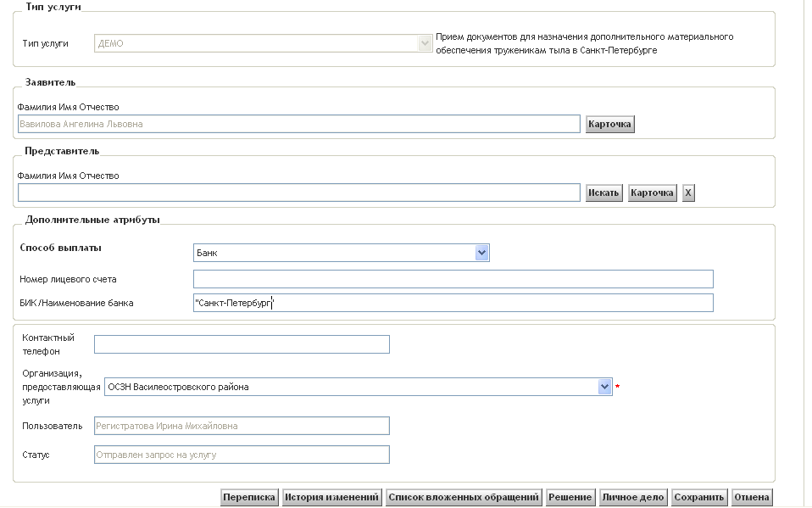Search for a representative with Искать

coord(603,193)
